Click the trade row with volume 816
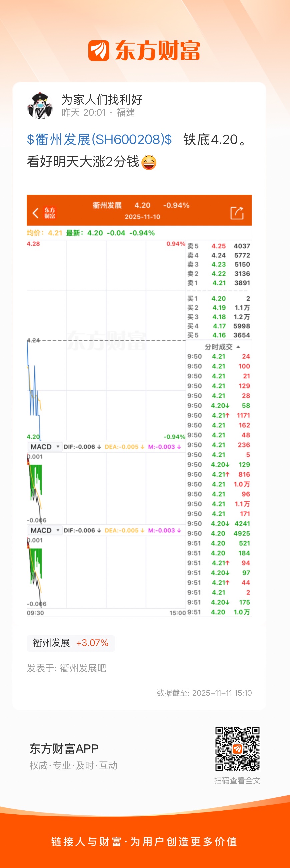 [219, 474]
